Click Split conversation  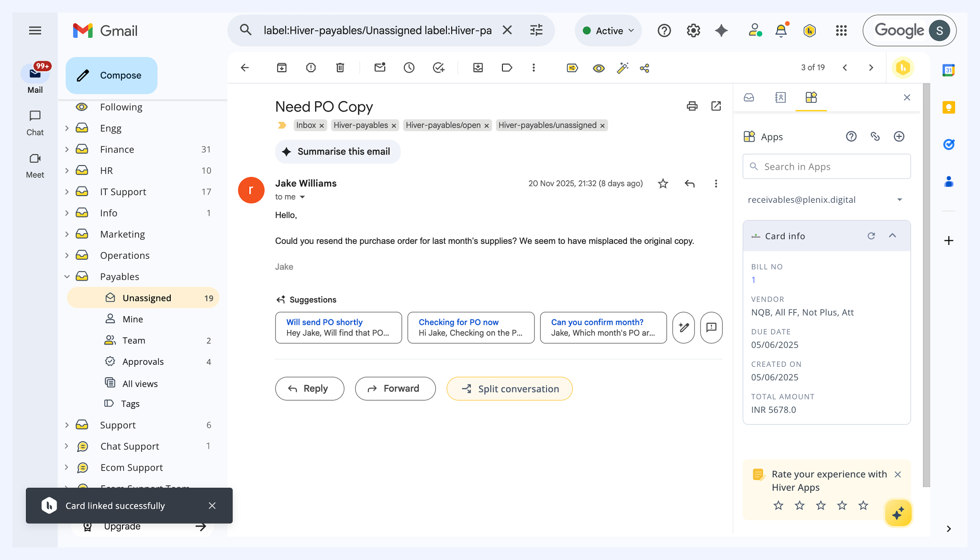(x=510, y=389)
